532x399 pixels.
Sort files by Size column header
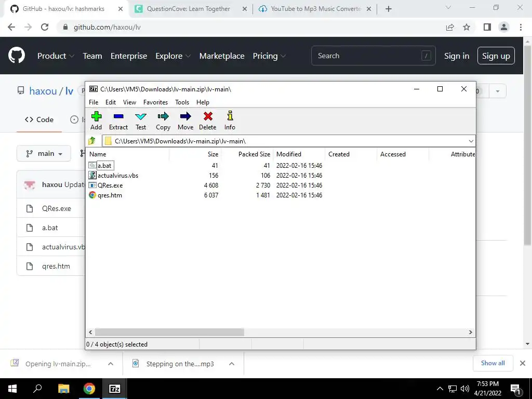195,154
